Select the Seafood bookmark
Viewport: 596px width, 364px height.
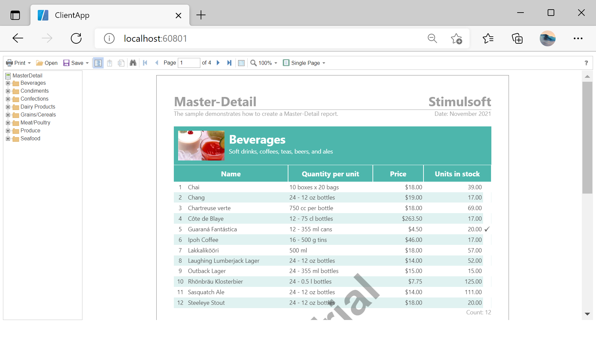coord(30,139)
